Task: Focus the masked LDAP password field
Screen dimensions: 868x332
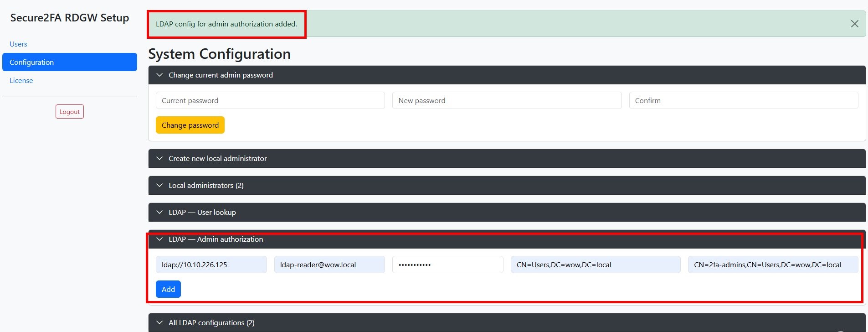Action: point(447,265)
